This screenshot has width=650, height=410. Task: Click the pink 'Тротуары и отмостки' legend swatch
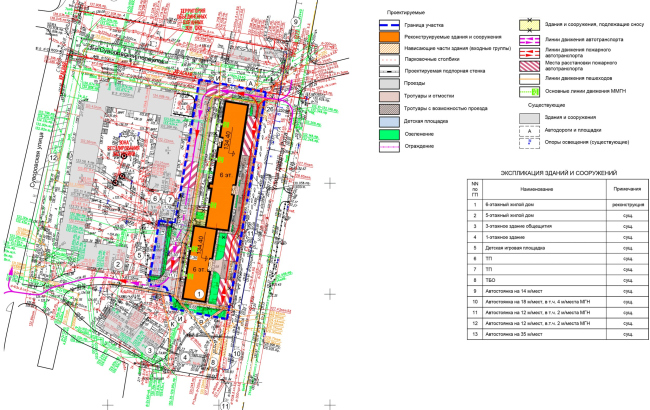[389, 96]
